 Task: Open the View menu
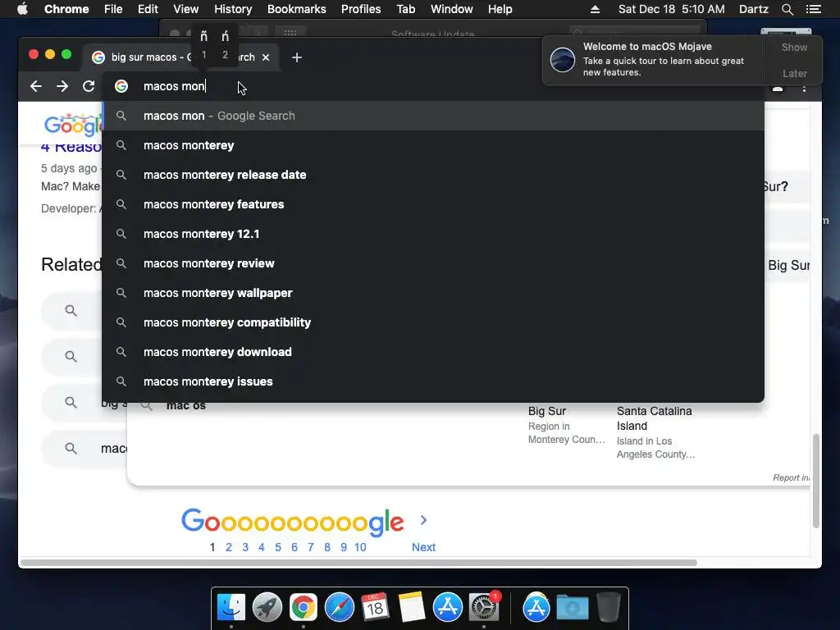tap(186, 9)
